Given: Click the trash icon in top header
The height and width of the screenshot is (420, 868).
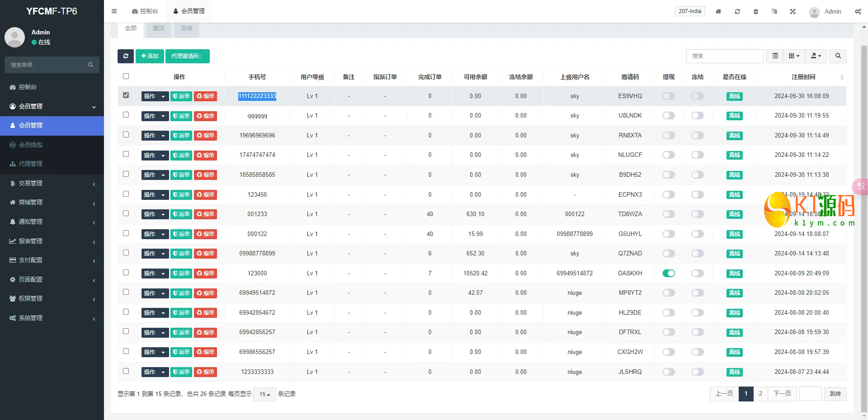Looking at the screenshot, I should click(755, 11).
